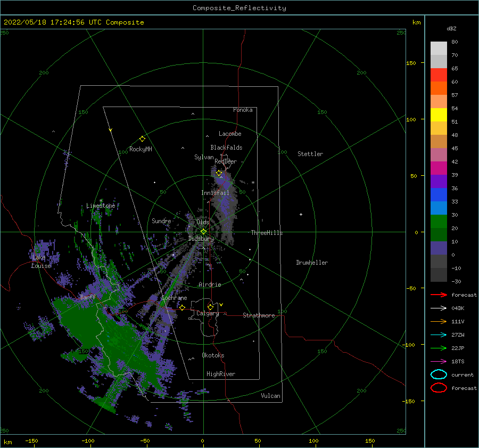Click yellow diamond marker beside RockyMH
Viewport: 479px width, 448px height.
point(142,139)
